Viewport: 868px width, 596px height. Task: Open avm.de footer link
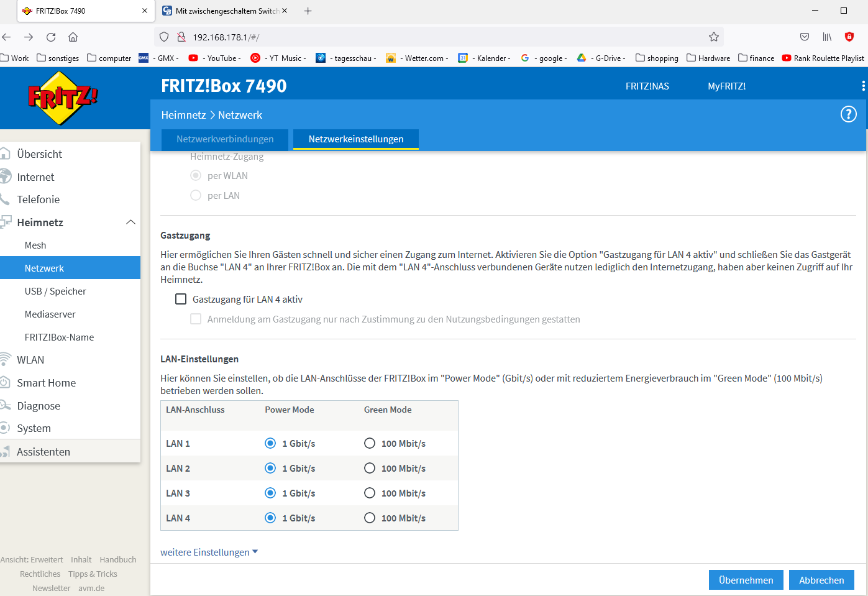(x=91, y=588)
